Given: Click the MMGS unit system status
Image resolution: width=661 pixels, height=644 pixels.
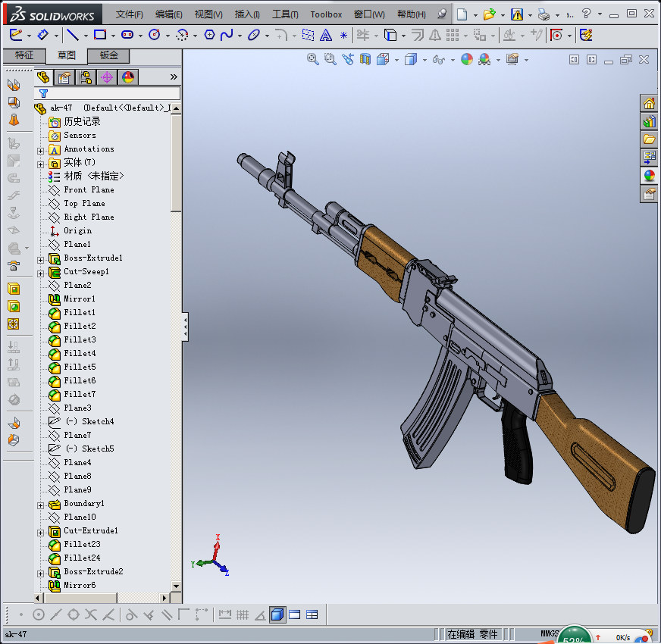Looking at the screenshot, I should tap(550, 633).
